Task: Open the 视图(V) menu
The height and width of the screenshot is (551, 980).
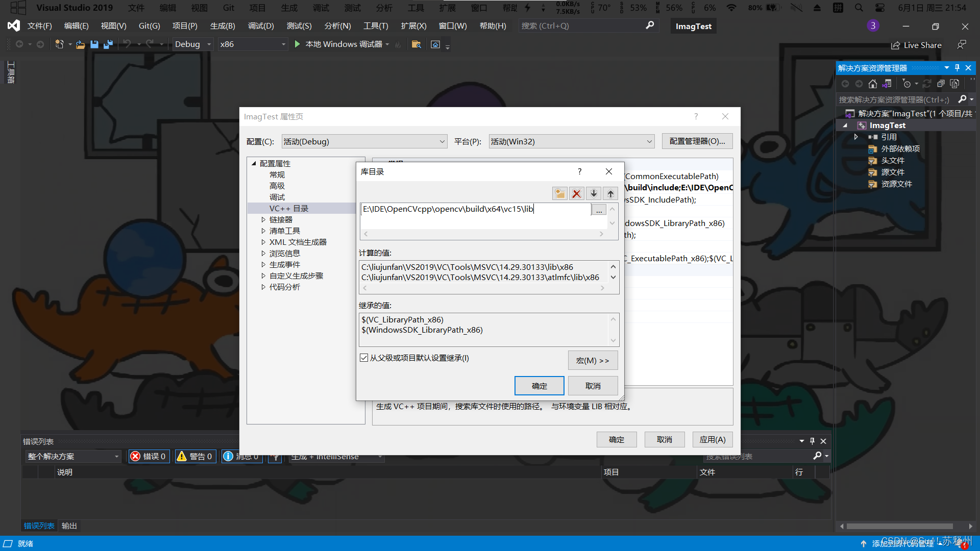Action: click(113, 26)
